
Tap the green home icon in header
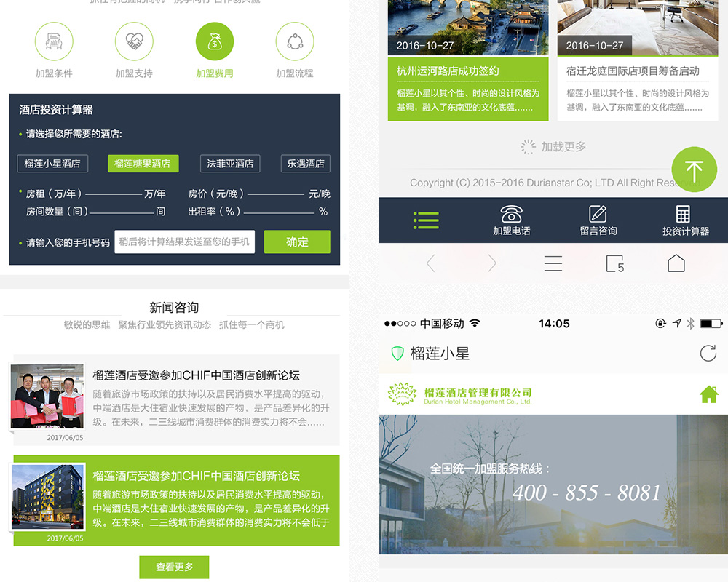(x=709, y=394)
